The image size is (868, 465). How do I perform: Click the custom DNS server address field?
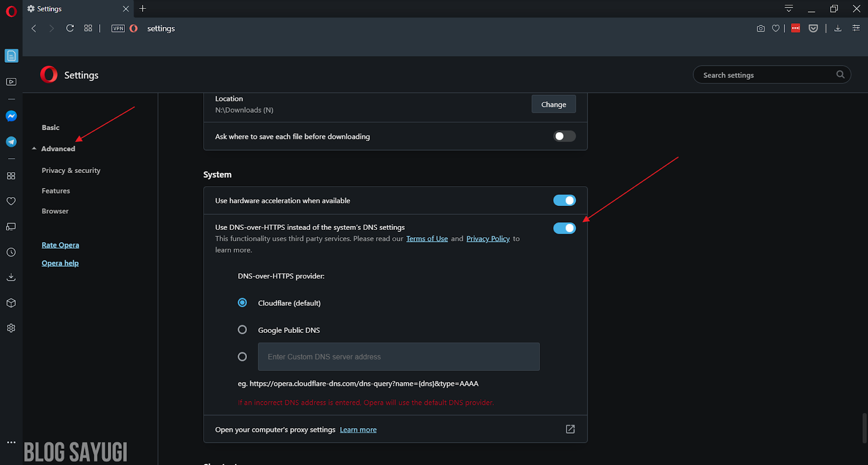399,357
